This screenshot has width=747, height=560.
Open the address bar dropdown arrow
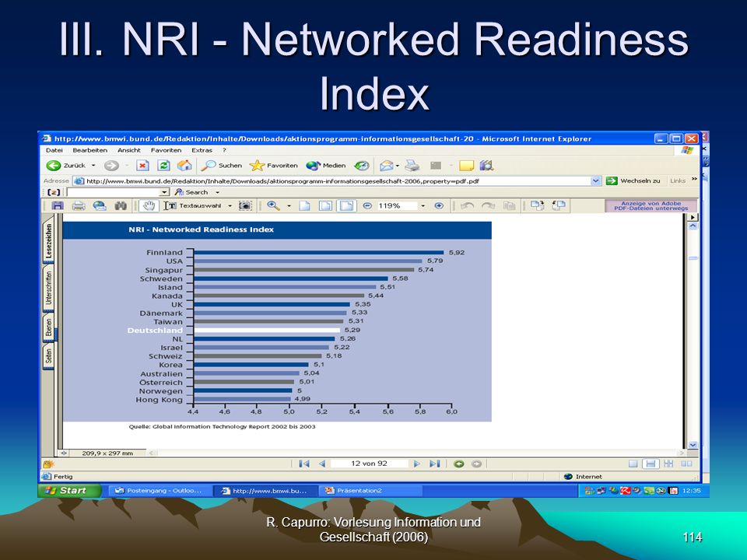coord(595,181)
